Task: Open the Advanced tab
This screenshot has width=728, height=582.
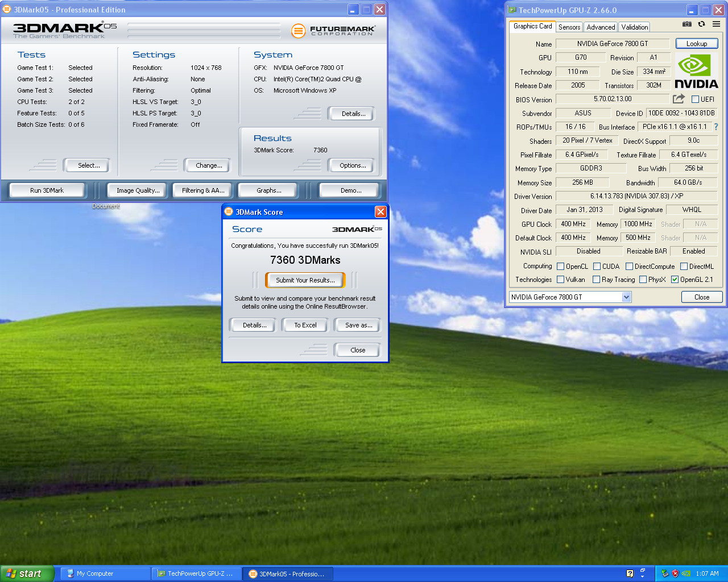Action: pos(601,27)
